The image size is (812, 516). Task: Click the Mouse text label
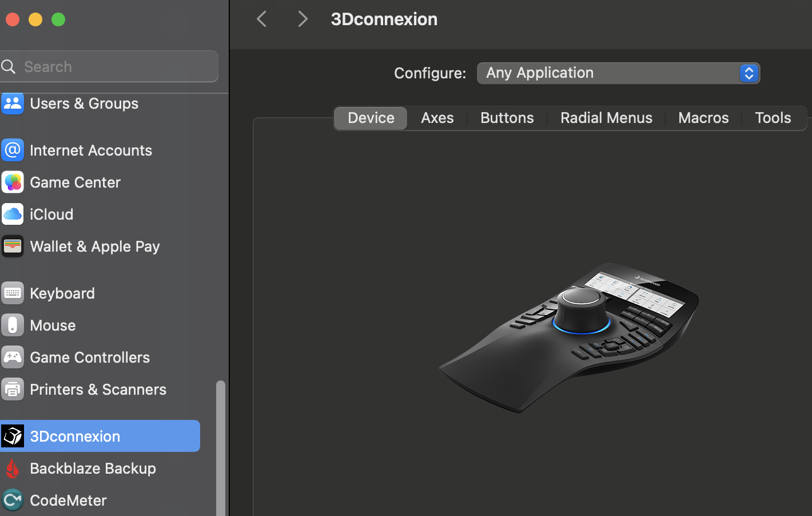[x=53, y=326]
